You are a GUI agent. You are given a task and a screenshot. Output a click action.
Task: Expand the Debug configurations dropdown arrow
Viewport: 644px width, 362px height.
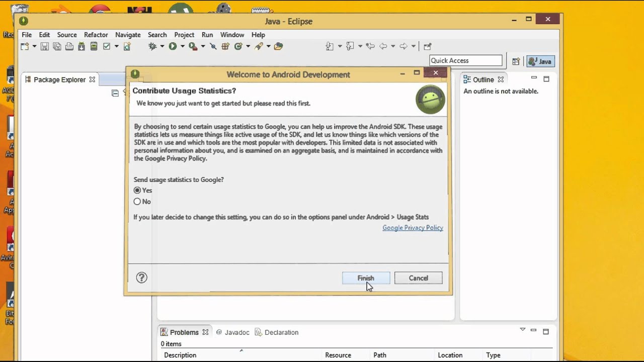point(162,46)
